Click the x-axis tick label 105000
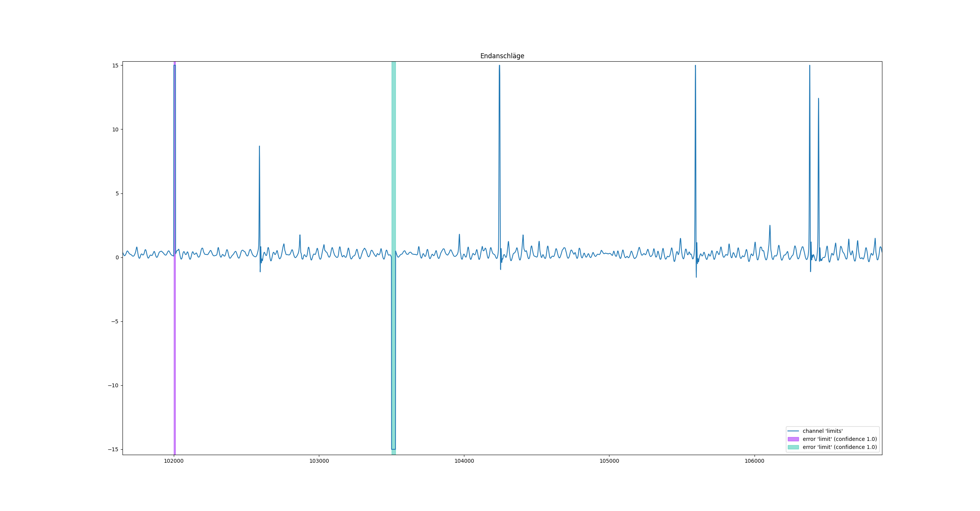Screen dimensions: 980x511 (x=609, y=461)
